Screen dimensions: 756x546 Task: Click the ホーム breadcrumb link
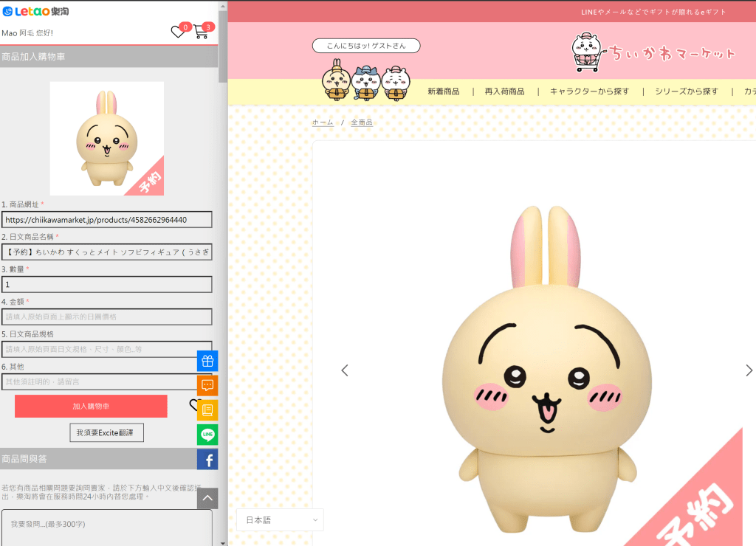323,122
